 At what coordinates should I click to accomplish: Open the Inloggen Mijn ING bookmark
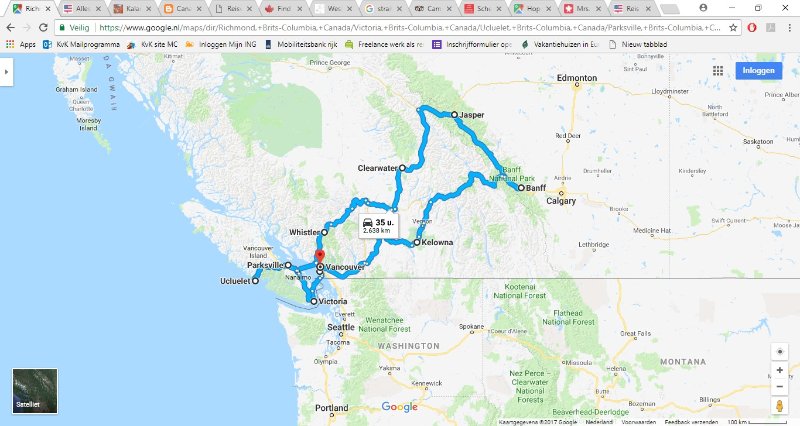[x=221, y=44]
